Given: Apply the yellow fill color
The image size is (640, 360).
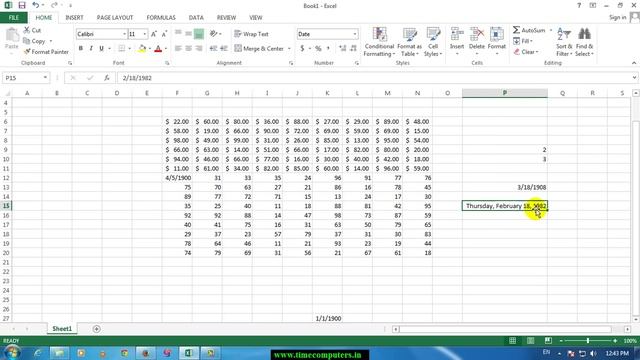Looking at the screenshot, I should coord(142,49).
